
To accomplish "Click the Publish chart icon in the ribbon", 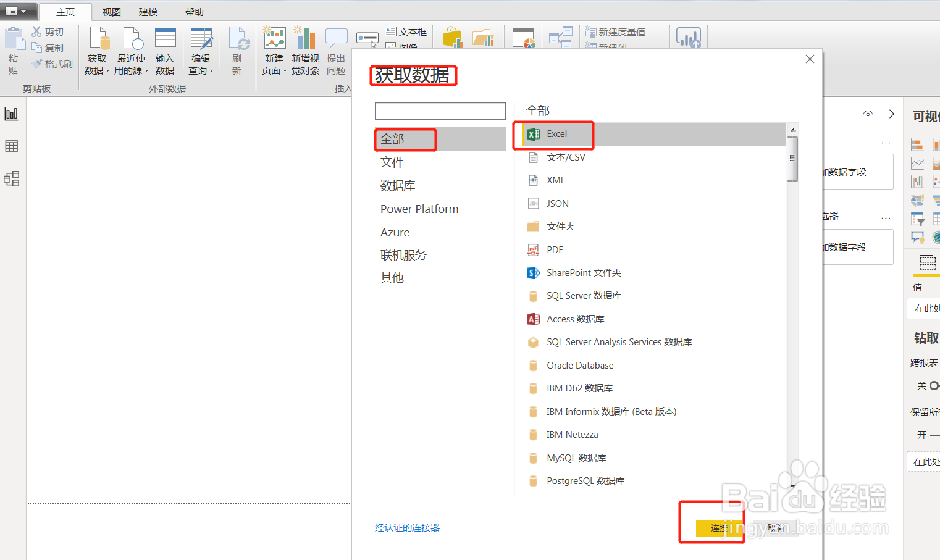I will tap(689, 38).
